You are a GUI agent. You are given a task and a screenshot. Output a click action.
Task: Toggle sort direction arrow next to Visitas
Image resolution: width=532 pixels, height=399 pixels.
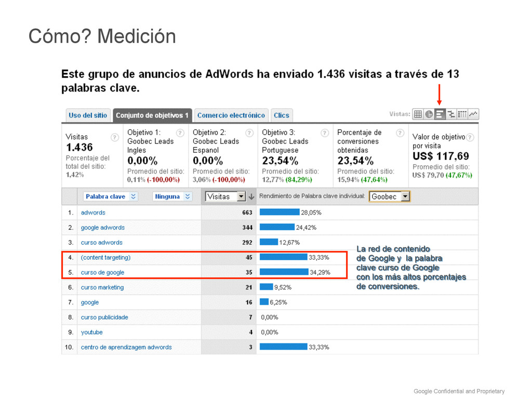[x=251, y=197]
